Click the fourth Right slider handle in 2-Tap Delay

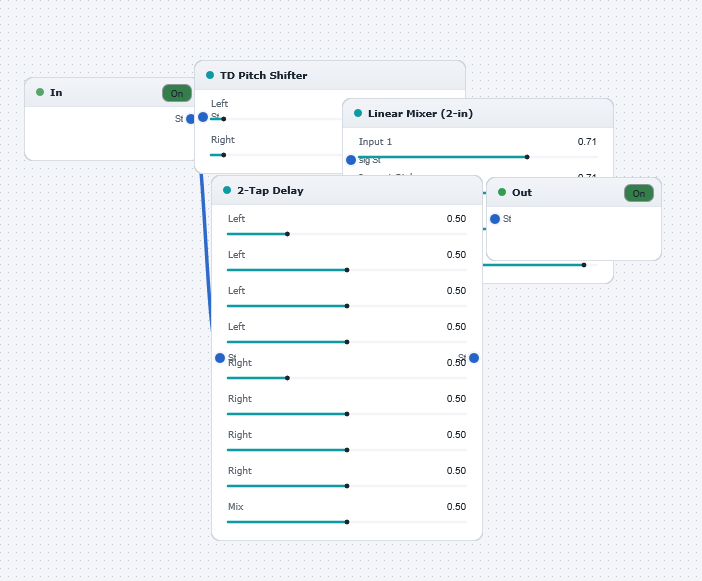pos(347,486)
